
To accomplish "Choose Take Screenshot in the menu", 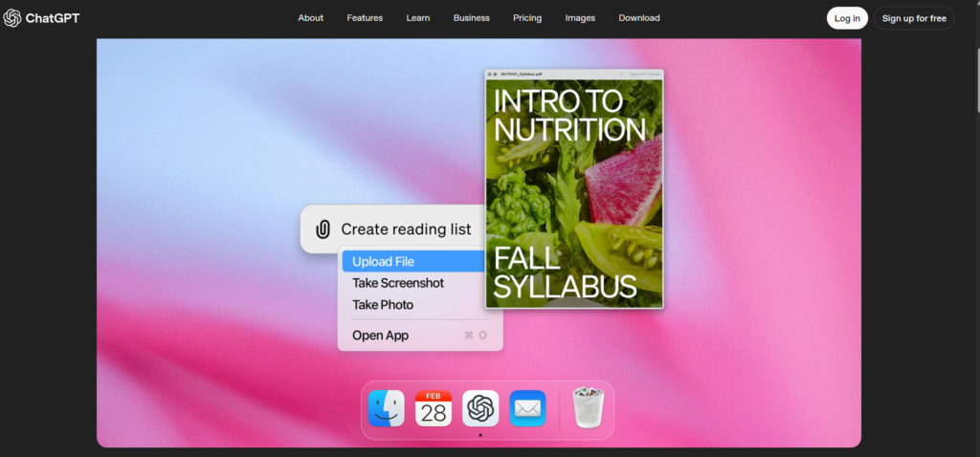I will [x=398, y=283].
